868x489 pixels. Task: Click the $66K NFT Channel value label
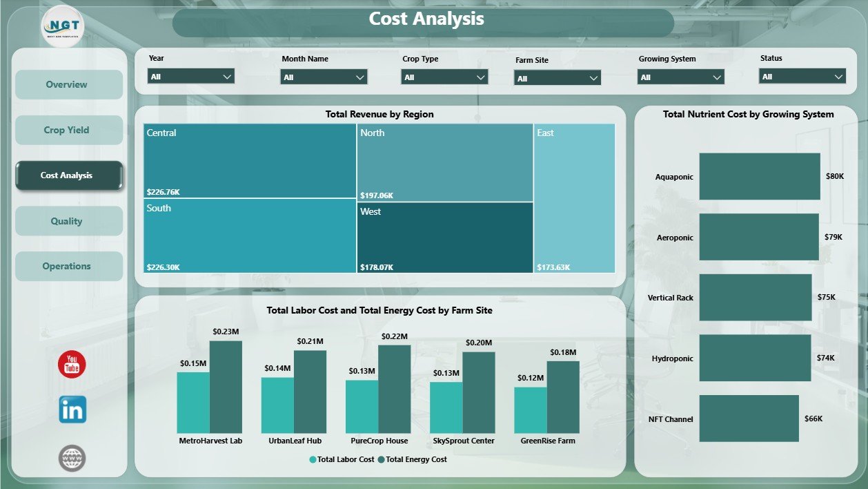click(813, 419)
